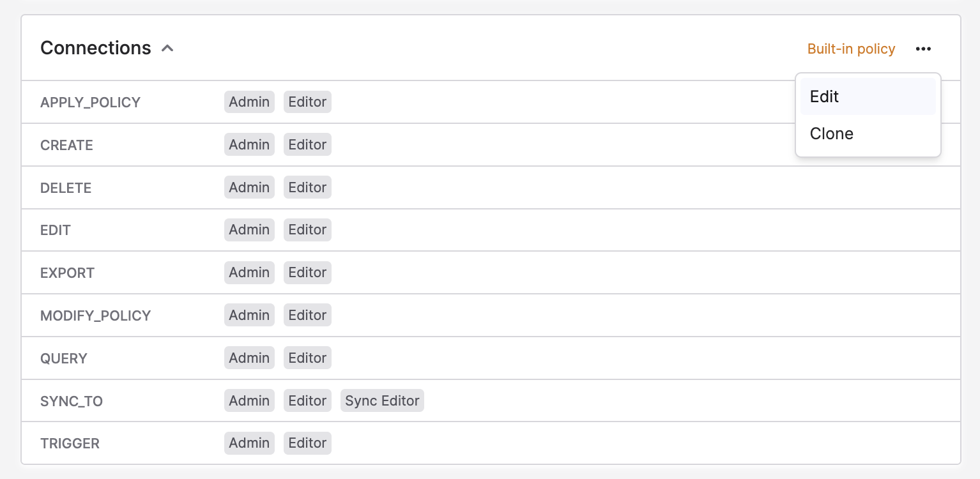Image resolution: width=980 pixels, height=479 pixels.
Task: Select the Sync Editor tag in SYNC_TO
Action: 382,400
